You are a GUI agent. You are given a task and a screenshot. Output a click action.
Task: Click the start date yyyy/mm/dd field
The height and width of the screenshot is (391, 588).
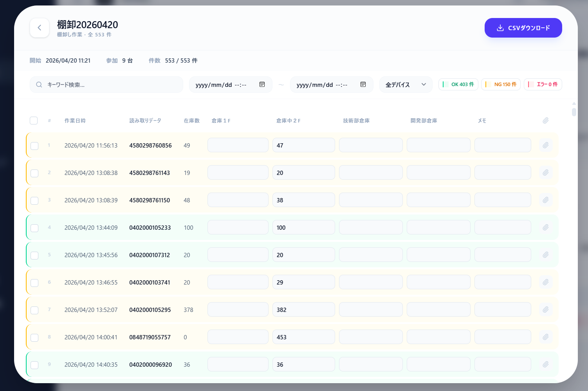tap(231, 85)
